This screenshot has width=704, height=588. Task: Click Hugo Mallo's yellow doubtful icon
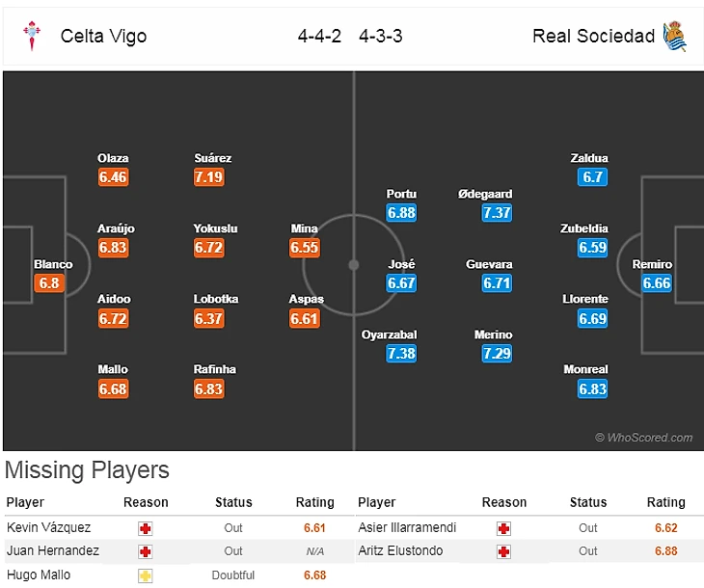tap(146, 575)
